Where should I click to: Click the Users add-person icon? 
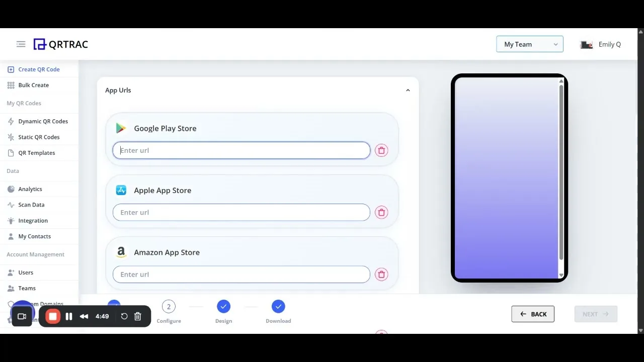tap(11, 273)
